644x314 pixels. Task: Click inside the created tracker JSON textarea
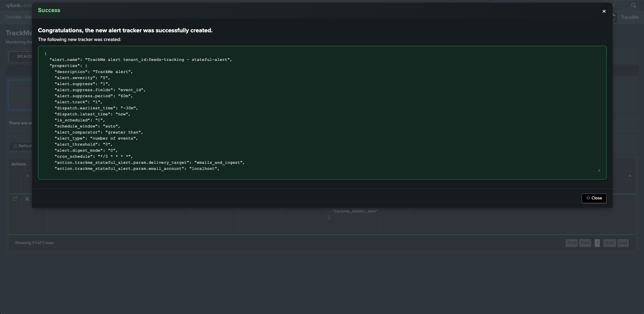pos(322,112)
